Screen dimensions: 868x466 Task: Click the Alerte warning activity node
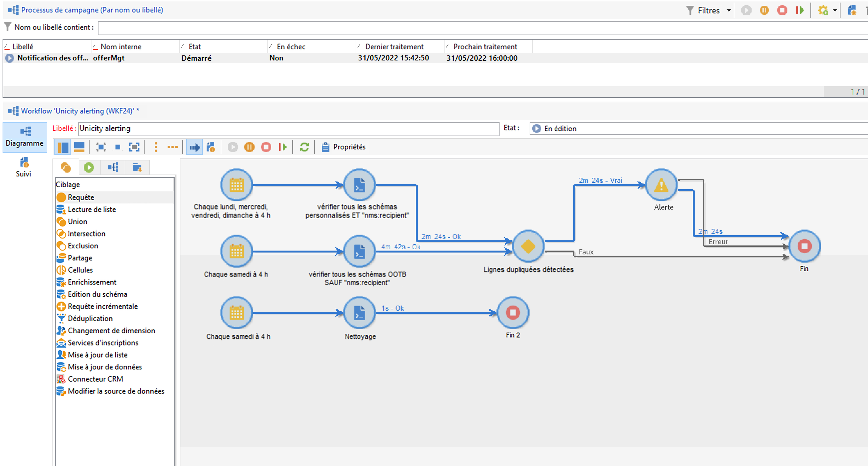coord(661,185)
